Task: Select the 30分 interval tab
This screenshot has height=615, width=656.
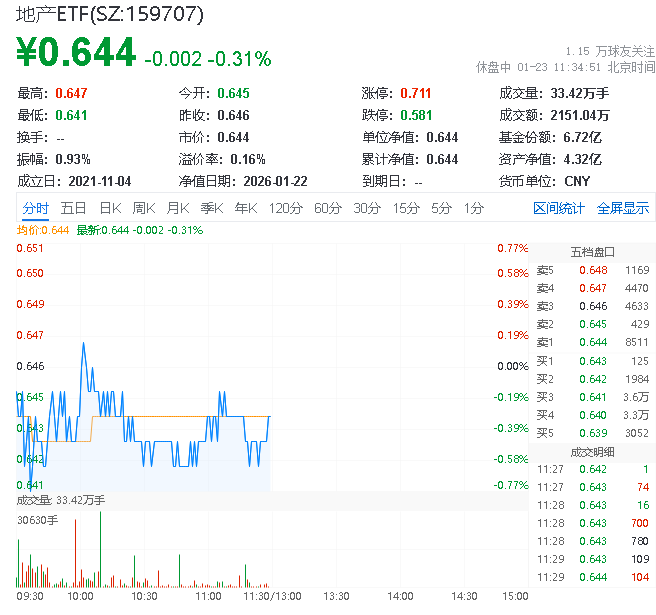Action: pos(367,208)
